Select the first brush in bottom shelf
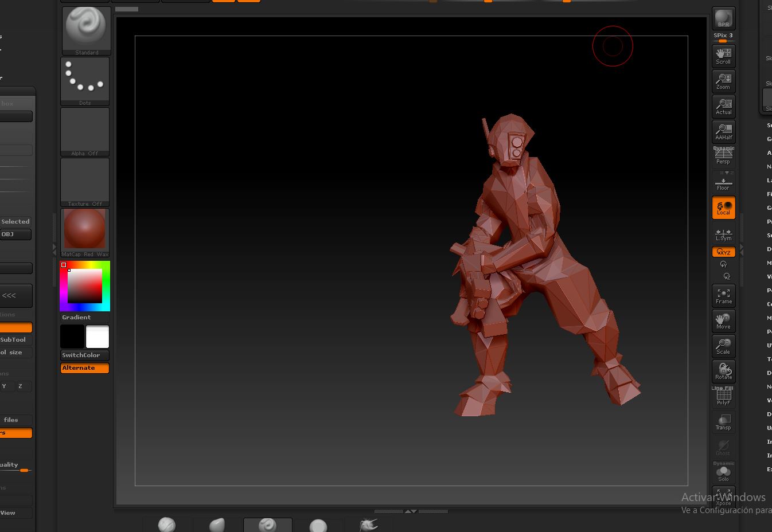This screenshot has height=532, width=772. (x=166, y=525)
